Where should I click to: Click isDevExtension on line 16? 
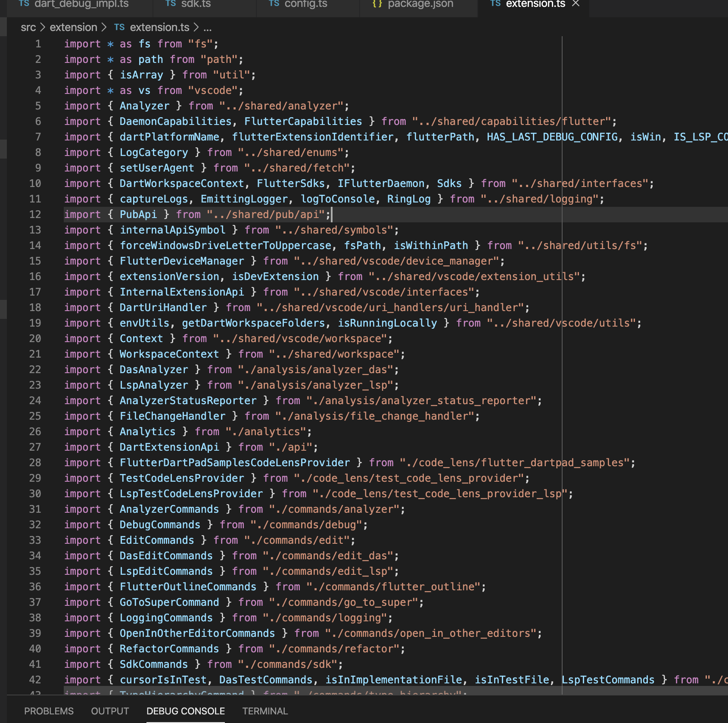click(x=276, y=277)
